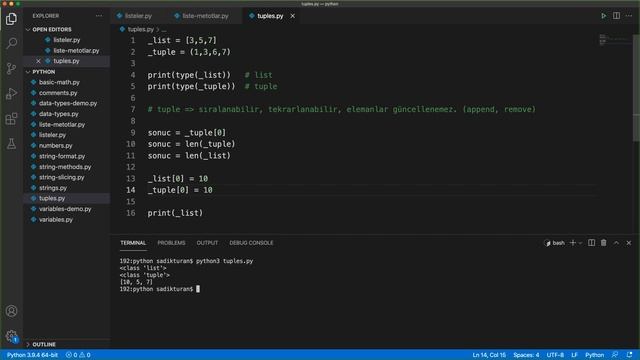Change LF end of line sequence
640x360 pixels.
tap(574, 355)
